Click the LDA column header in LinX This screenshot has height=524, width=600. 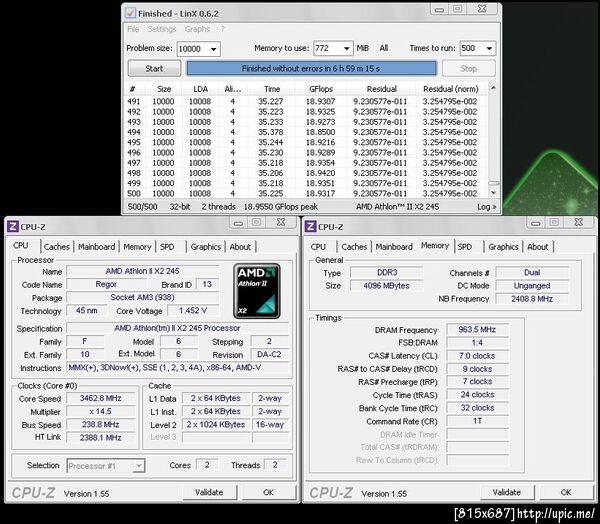[200, 89]
